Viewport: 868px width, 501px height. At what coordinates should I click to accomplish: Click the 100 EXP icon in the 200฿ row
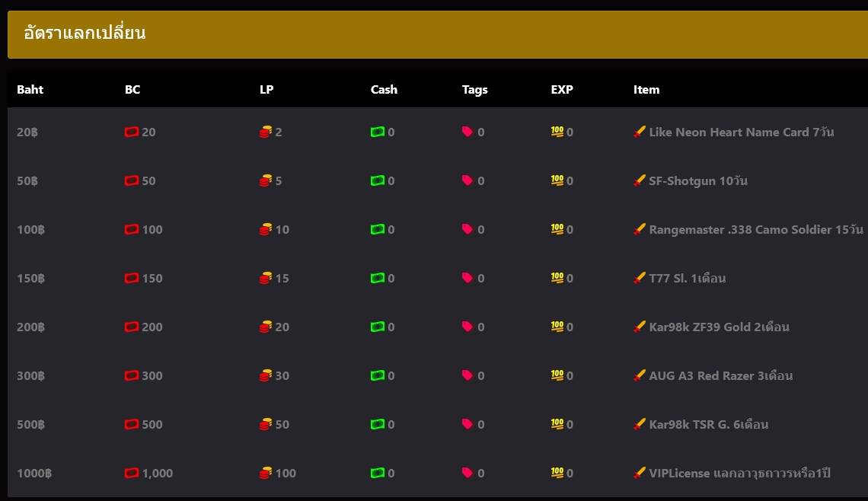557,327
